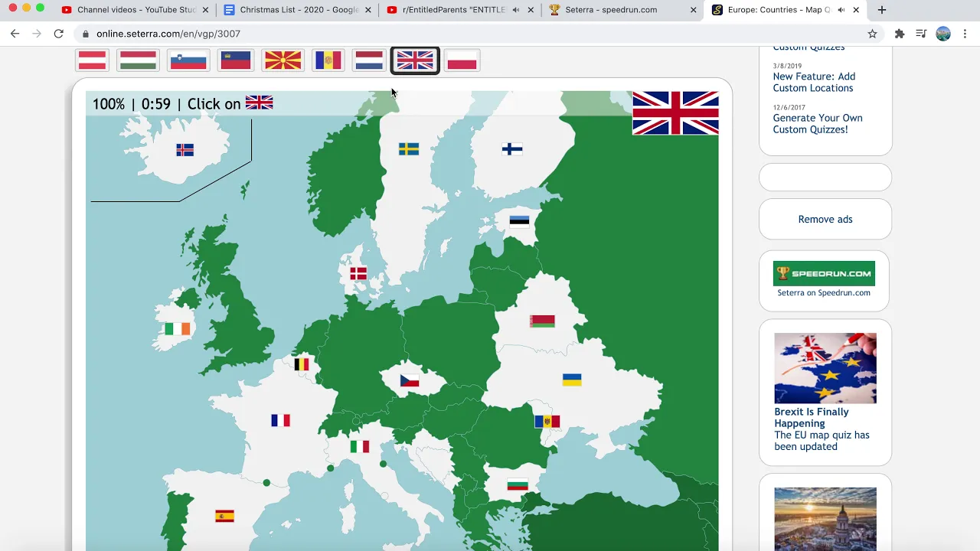The image size is (980, 551).
Task: Click the Sweden flag on the map
Action: [409, 149]
